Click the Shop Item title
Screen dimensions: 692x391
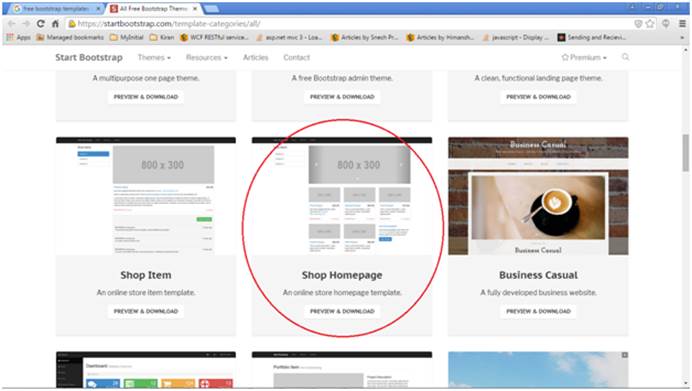pyautogui.click(x=146, y=275)
